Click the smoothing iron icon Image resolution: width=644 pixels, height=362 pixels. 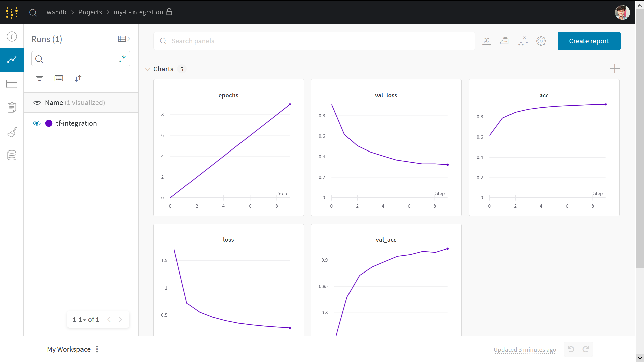(x=504, y=41)
